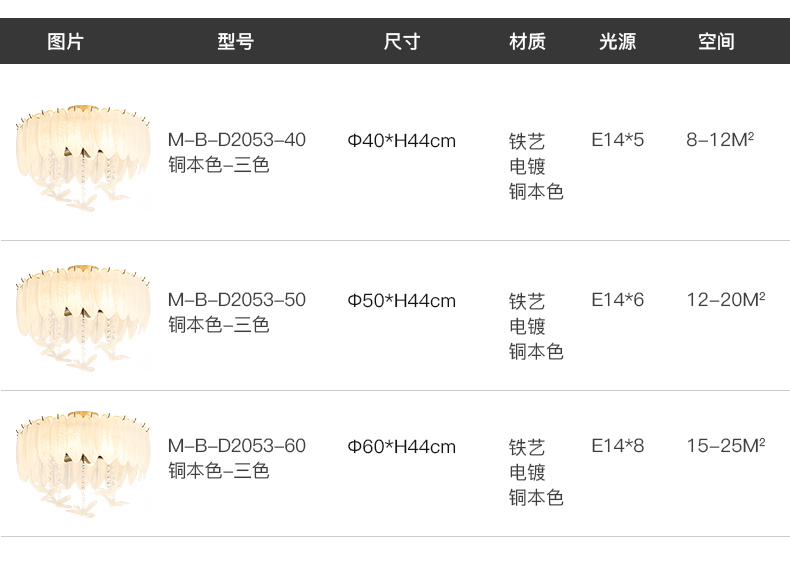Select the 型号 column header

click(x=236, y=41)
